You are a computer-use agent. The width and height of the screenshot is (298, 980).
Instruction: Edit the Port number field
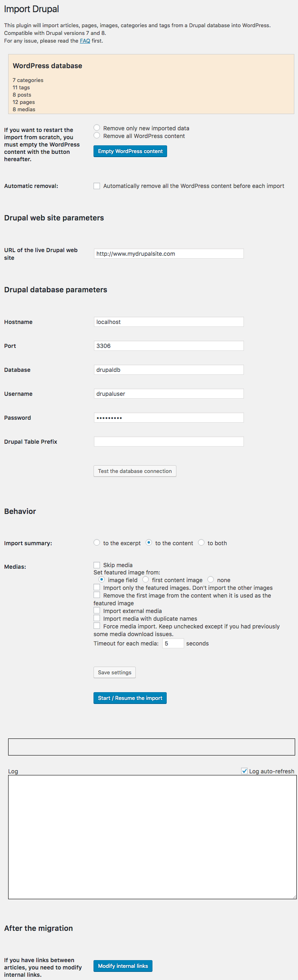(x=169, y=346)
